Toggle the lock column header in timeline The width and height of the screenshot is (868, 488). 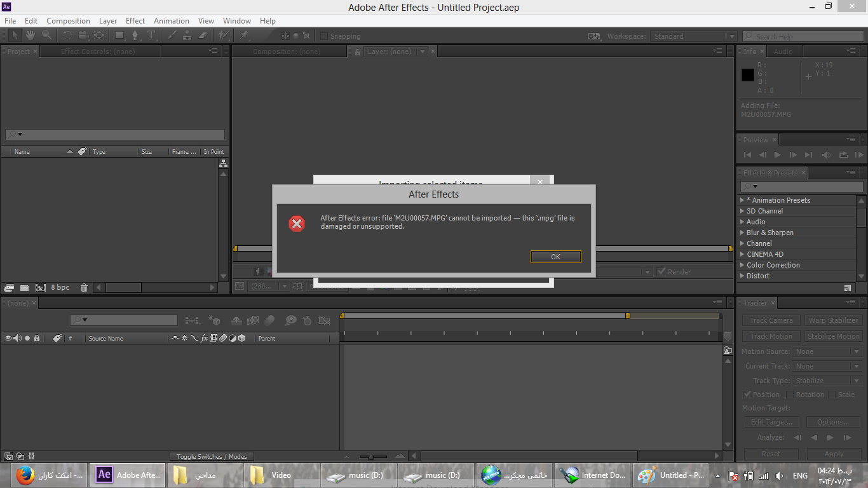pyautogui.click(x=37, y=338)
